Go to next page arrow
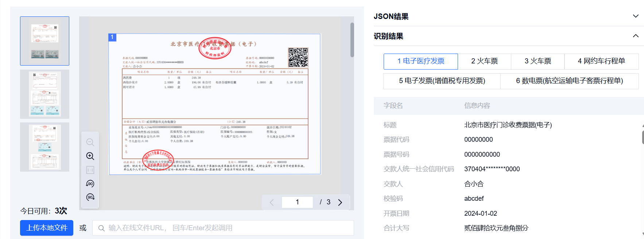The height and width of the screenshot is (239, 644). click(x=340, y=202)
